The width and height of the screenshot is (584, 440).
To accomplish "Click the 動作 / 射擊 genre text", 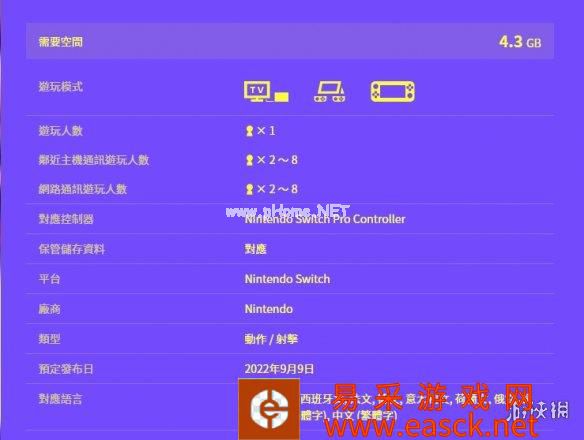I will tap(271, 339).
